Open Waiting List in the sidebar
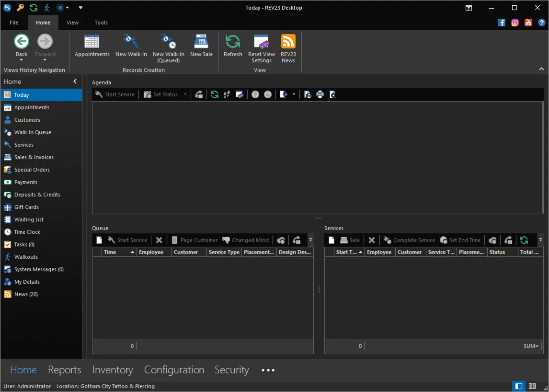This screenshot has width=549, height=392. tap(41, 219)
